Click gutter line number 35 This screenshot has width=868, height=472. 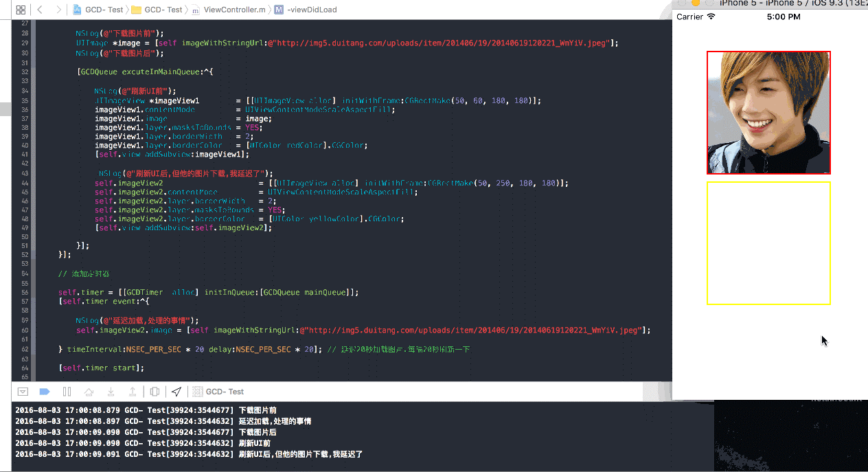point(25,100)
